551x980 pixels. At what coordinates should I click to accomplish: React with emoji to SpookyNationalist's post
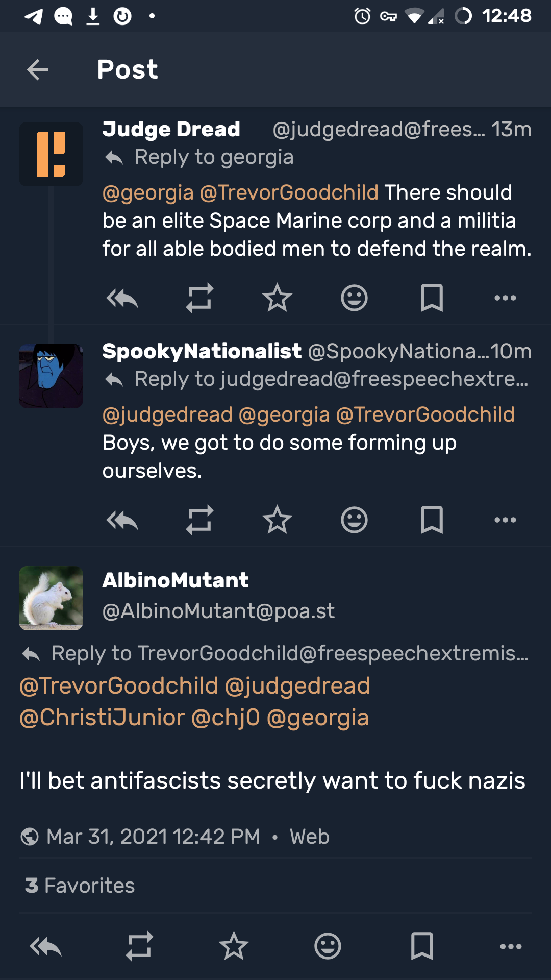[354, 520]
